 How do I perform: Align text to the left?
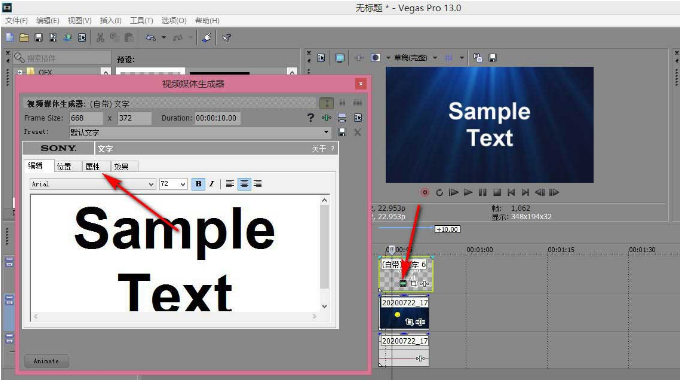(x=230, y=184)
